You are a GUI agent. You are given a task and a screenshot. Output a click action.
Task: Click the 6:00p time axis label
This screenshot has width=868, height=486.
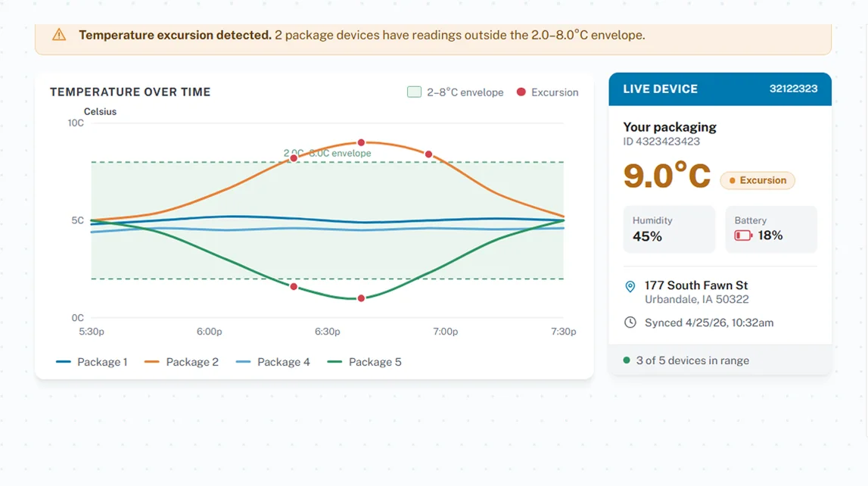pyautogui.click(x=210, y=332)
